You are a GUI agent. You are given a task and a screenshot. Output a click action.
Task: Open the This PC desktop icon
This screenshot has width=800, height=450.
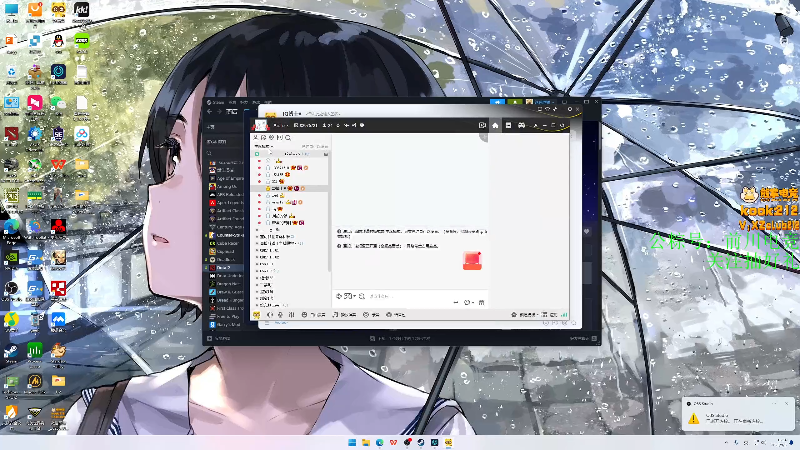click(11, 10)
